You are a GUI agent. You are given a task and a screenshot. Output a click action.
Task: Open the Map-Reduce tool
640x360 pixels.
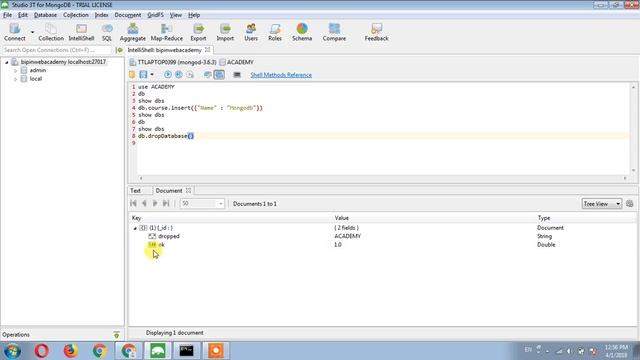point(167,32)
